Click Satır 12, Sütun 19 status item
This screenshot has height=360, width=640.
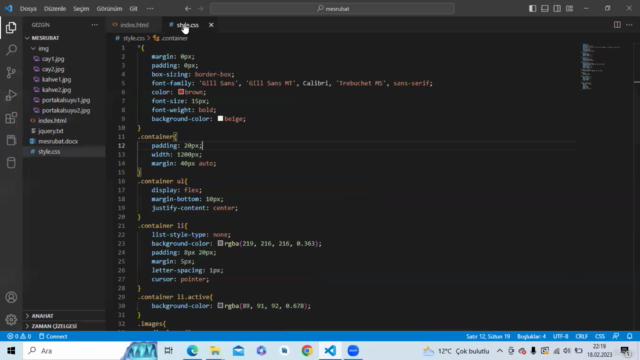(x=488, y=336)
